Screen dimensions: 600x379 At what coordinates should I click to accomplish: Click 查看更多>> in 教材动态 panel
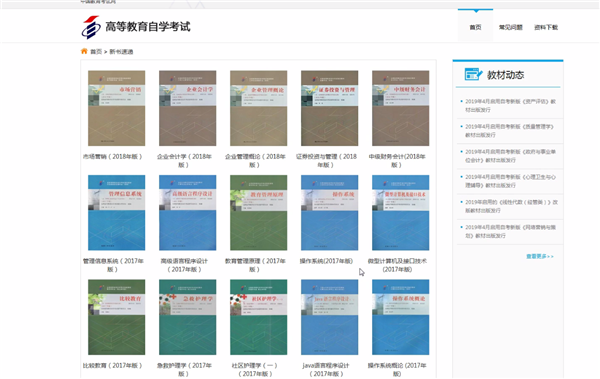click(x=540, y=256)
